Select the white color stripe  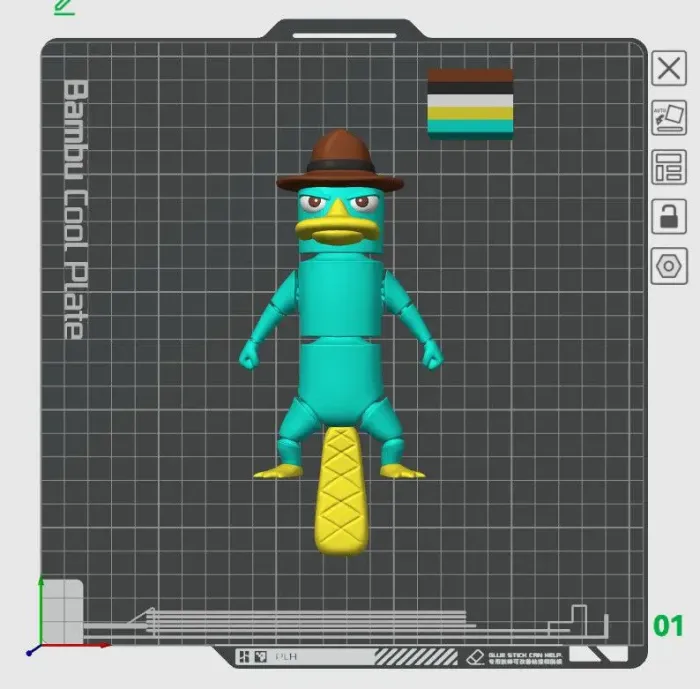471,100
